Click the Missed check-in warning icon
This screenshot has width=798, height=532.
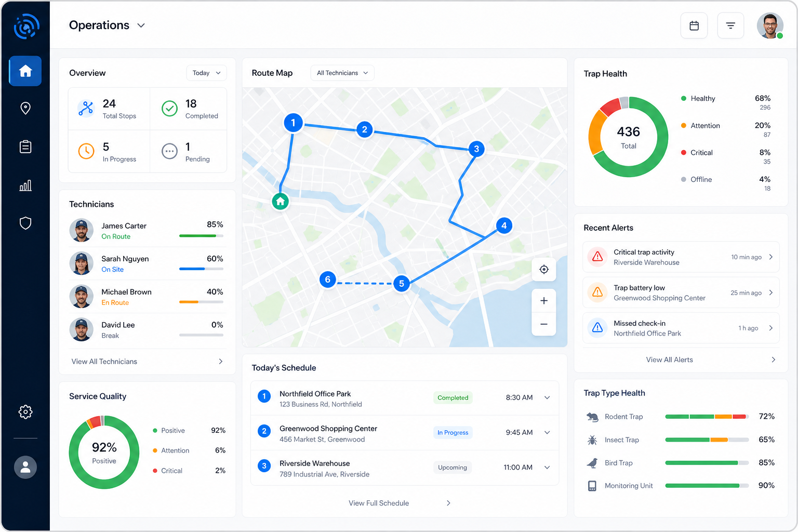coord(597,328)
